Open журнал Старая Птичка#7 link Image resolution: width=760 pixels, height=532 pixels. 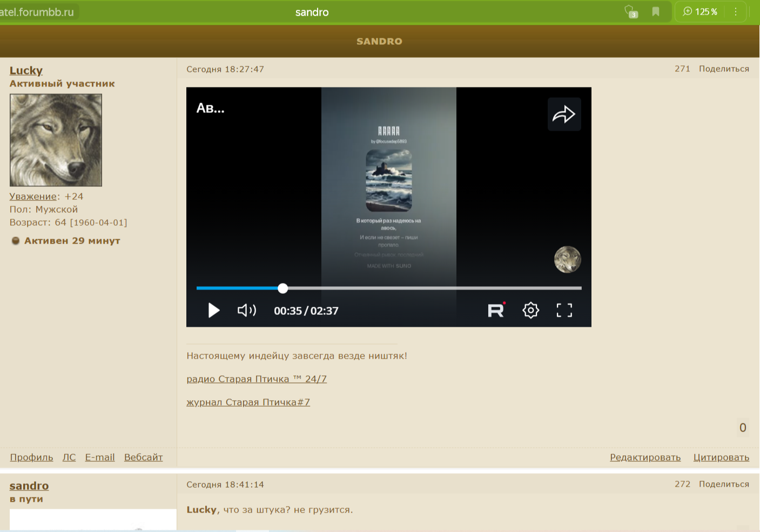(248, 402)
